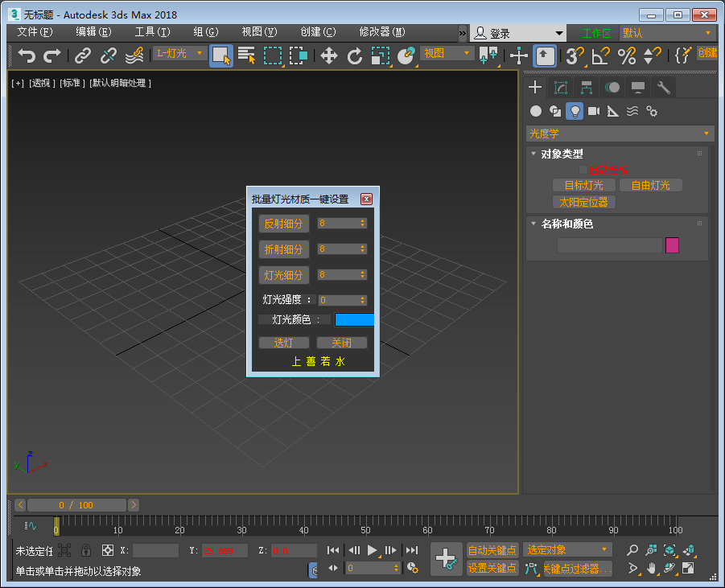Open the 选定对象 dropdown near the timeline
Screen dimensions: 725x588
[566, 550]
